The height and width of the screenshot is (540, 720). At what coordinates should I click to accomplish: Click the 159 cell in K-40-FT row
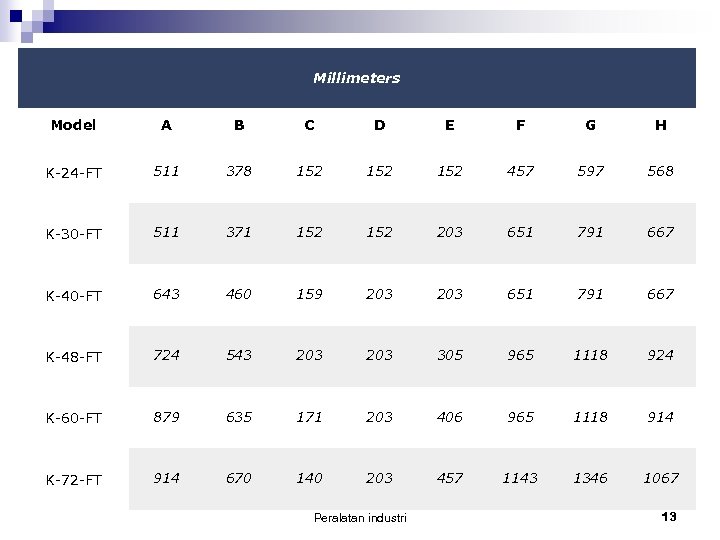pyautogui.click(x=309, y=294)
